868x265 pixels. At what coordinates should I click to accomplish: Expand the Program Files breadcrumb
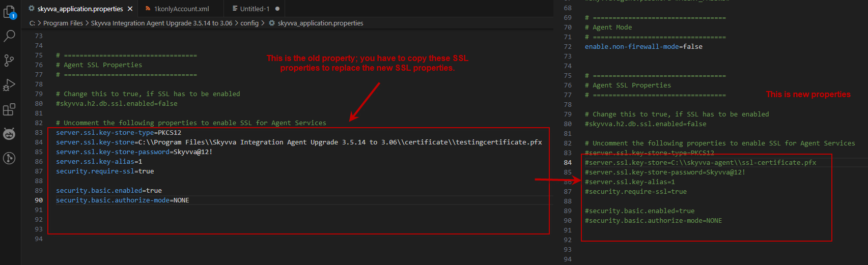click(63, 23)
